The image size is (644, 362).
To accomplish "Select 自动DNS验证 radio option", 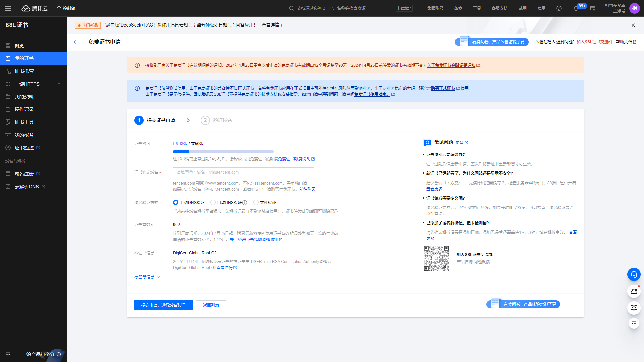I will click(x=213, y=202).
